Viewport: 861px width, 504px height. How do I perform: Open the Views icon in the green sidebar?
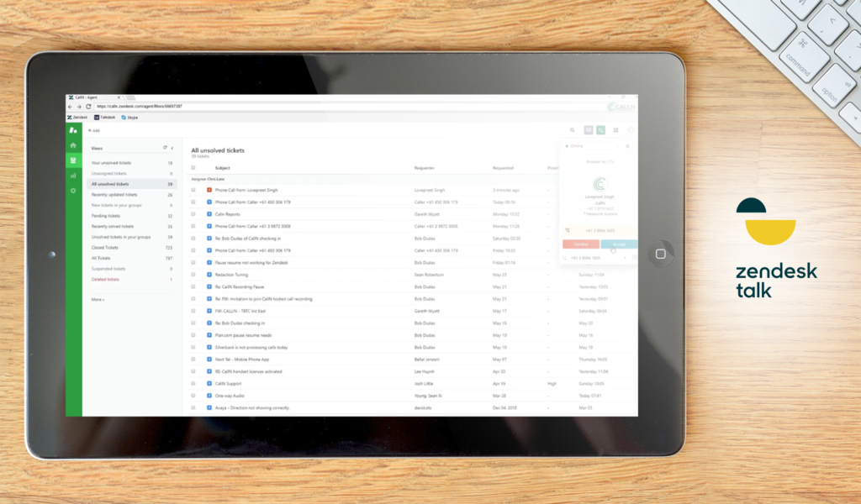[74, 160]
